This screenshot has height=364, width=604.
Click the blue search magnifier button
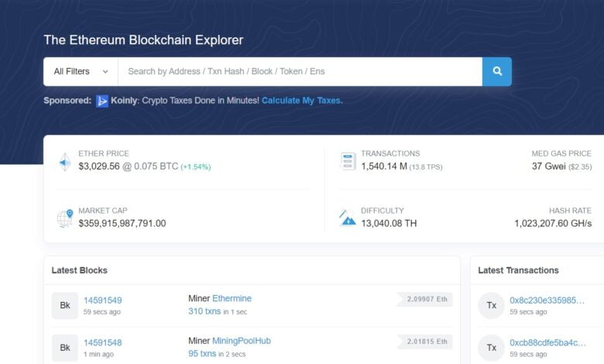tap(497, 72)
